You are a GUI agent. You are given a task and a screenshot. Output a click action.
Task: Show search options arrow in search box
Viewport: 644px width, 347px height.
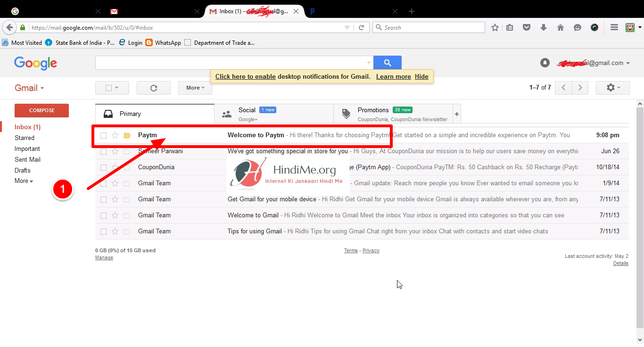click(x=369, y=63)
